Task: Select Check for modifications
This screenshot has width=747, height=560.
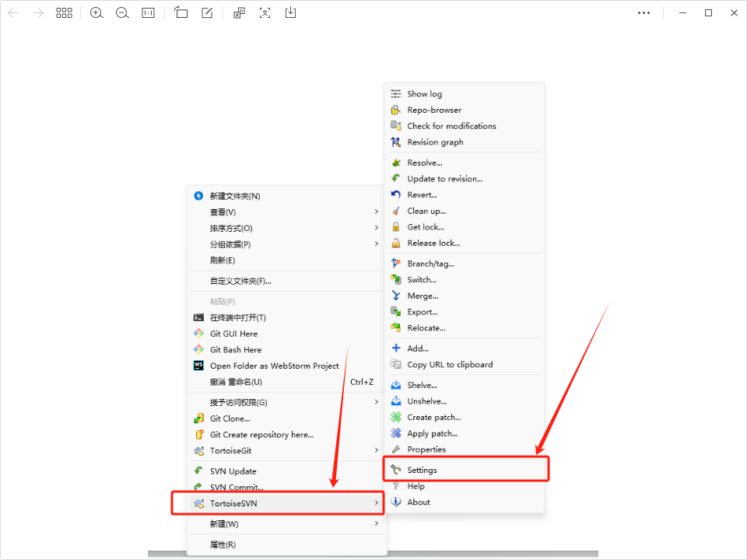Action: (x=465, y=126)
